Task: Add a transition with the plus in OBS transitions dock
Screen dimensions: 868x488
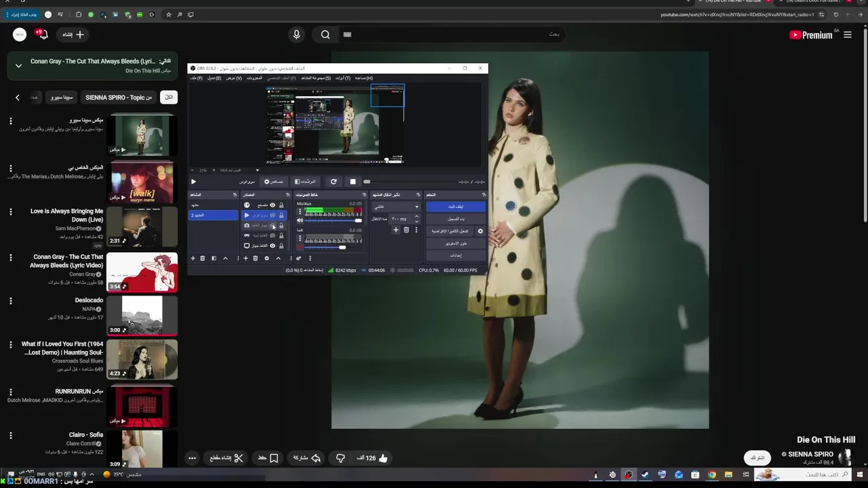Action: point(396,230)
